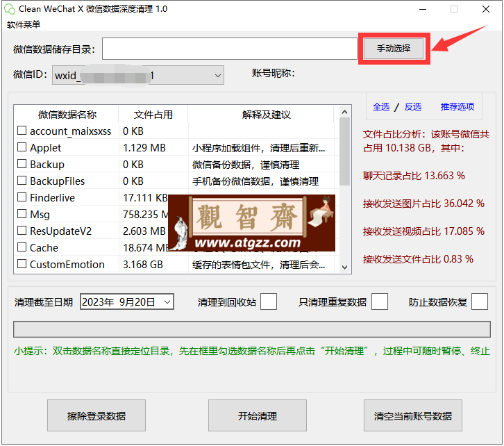Enable the Finderlive checkbox
This screenshot has height=446, width=504.
click(22, 197)
